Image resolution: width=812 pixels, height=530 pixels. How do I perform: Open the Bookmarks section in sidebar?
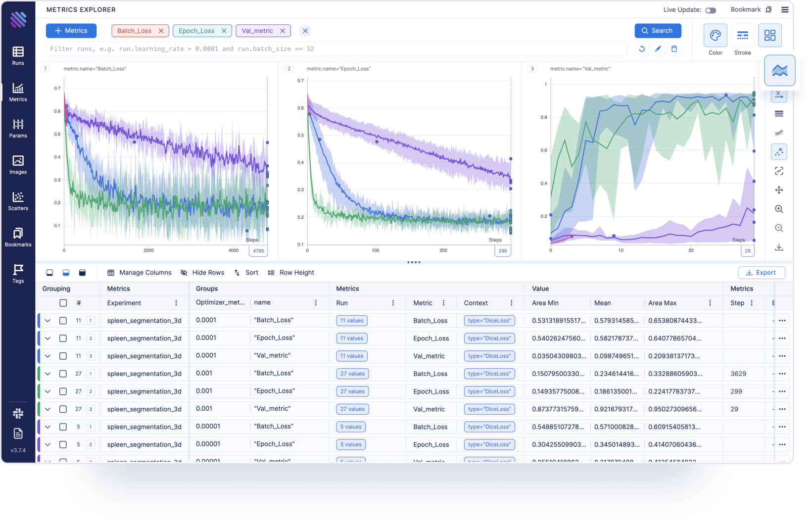point(18,237)
